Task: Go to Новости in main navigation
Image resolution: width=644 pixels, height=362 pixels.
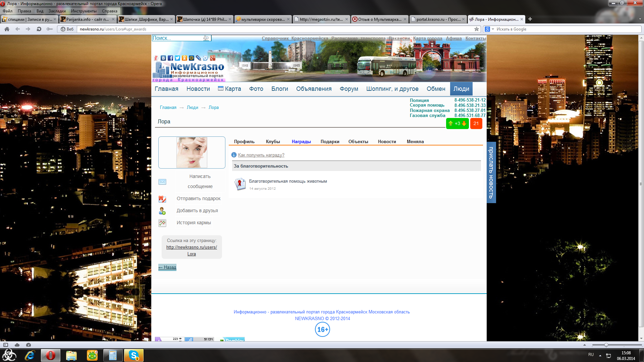Action: 198,89
